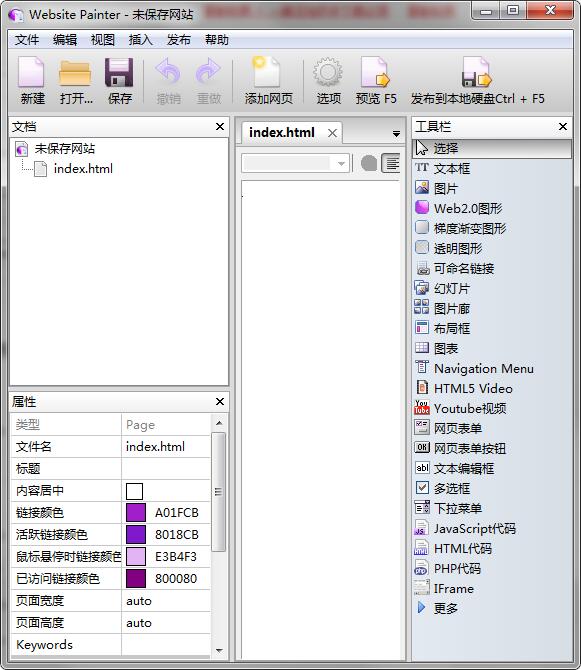Open the 发布 menu
Screen dimensions: 581x670
click(x=179, y=40)
